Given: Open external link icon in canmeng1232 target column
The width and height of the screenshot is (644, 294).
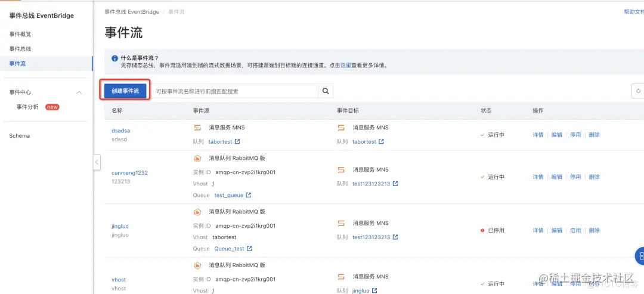Looking at the screenshot, I should (395, 184).
